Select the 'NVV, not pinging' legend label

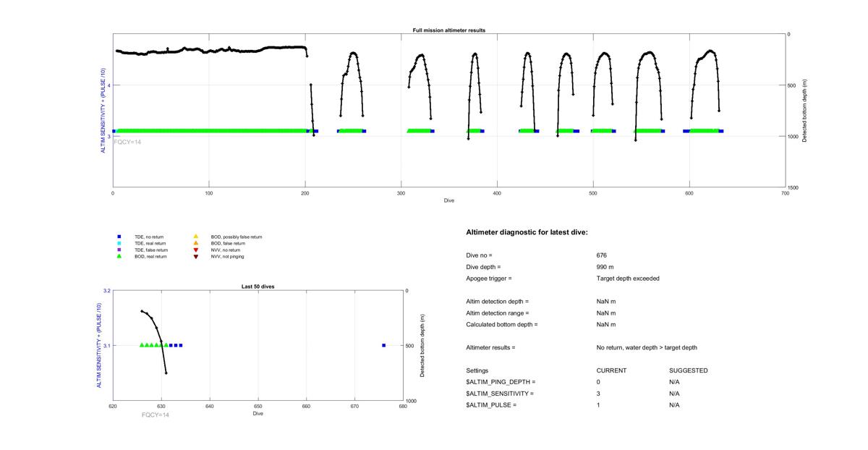click(227, 256)
